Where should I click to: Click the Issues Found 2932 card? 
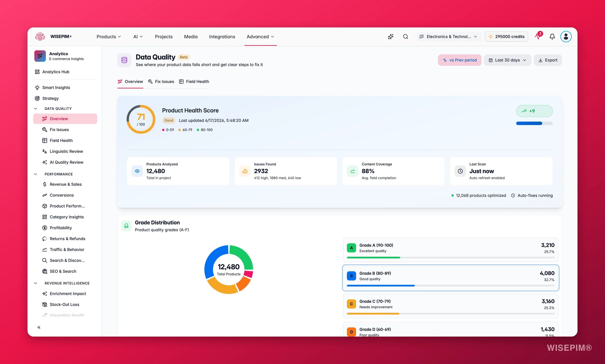point(286,171)
